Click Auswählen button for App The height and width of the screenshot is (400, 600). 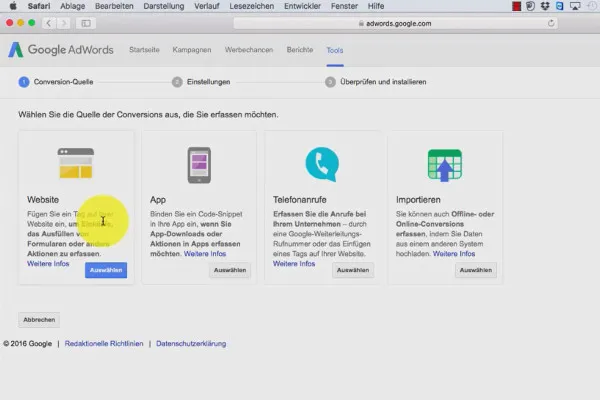click(230, 270)
